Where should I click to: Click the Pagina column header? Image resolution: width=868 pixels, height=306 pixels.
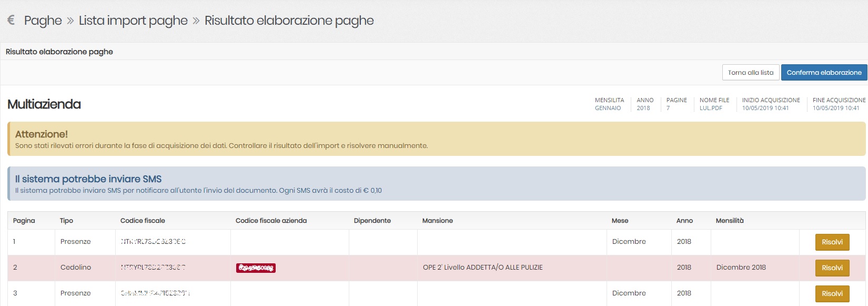pos(24,221)
